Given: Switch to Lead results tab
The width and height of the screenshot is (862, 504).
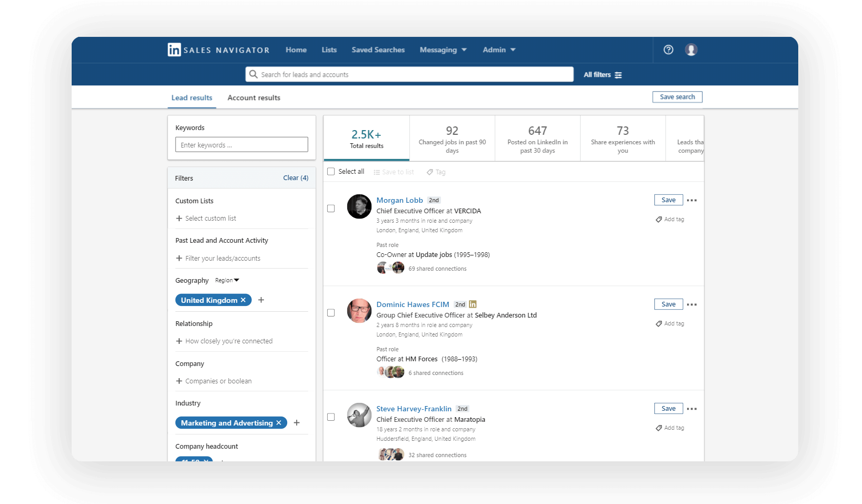Looking at the screenshot, I should coord(192,98).
